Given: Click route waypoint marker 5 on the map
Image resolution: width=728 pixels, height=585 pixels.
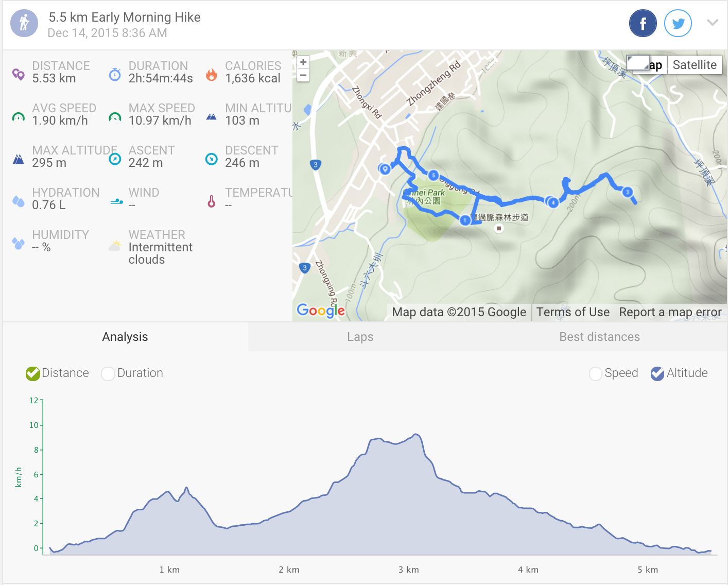Looking at the screenshot, I should [x=434, y=175].
